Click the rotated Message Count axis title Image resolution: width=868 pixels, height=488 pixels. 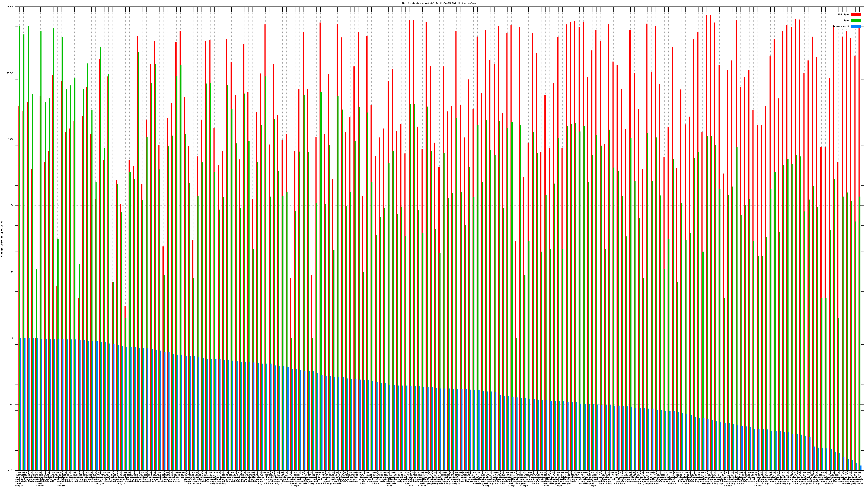[2, 239]
